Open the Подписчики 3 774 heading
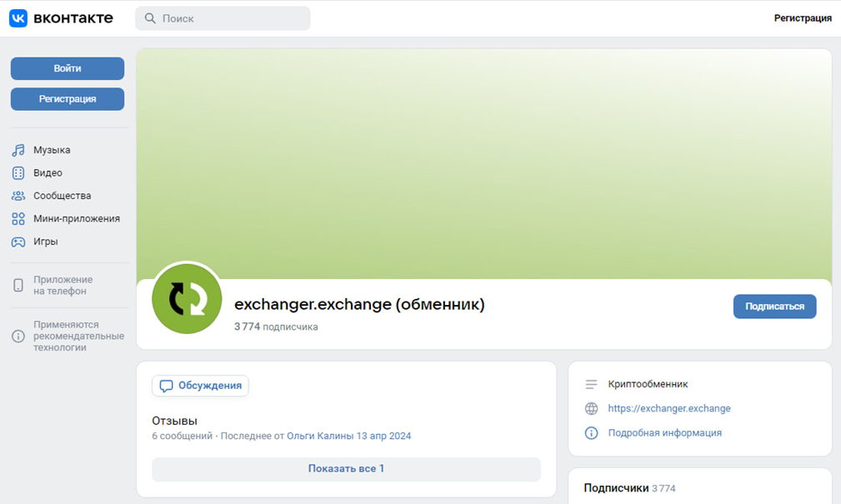 click(629, 488)
